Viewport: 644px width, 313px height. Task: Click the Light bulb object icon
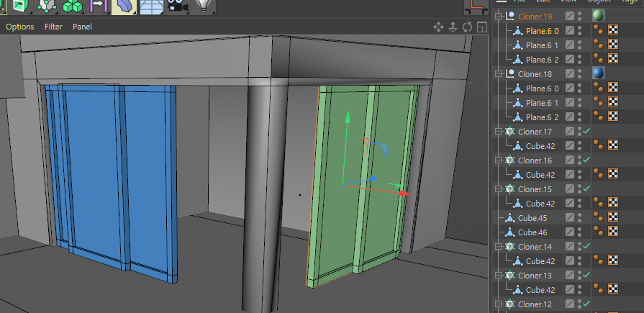(x=202, y=6)
